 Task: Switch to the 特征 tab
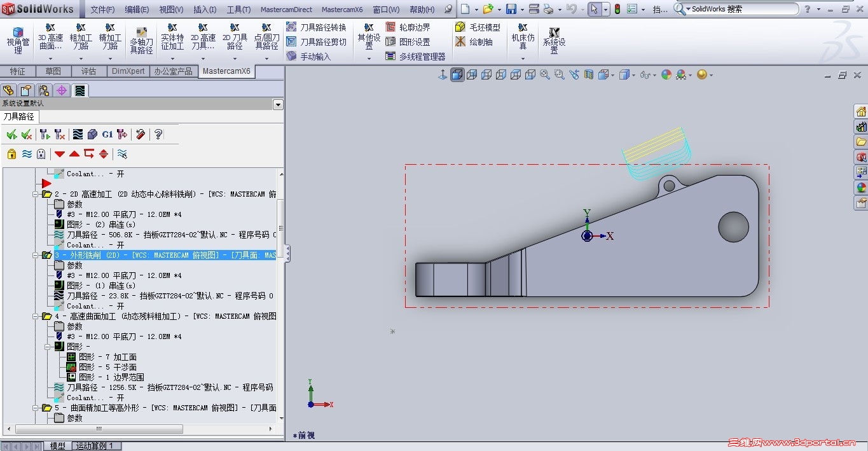(18, 71)
